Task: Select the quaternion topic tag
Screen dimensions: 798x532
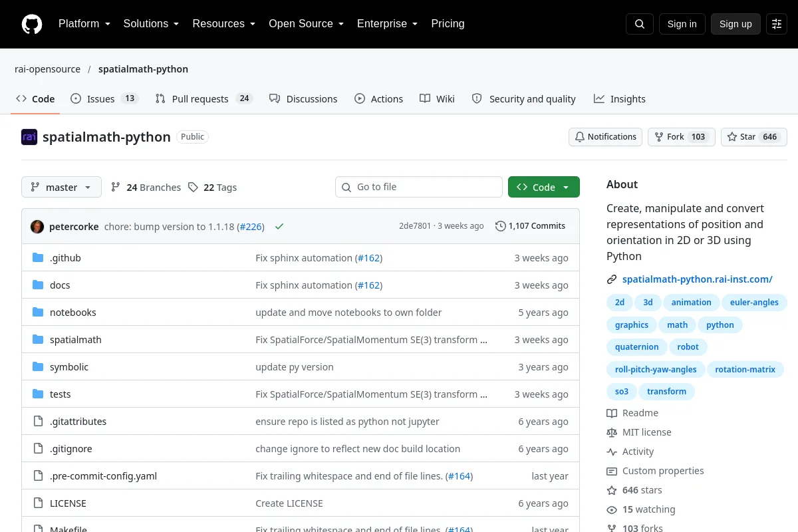Action: [636, 347]
